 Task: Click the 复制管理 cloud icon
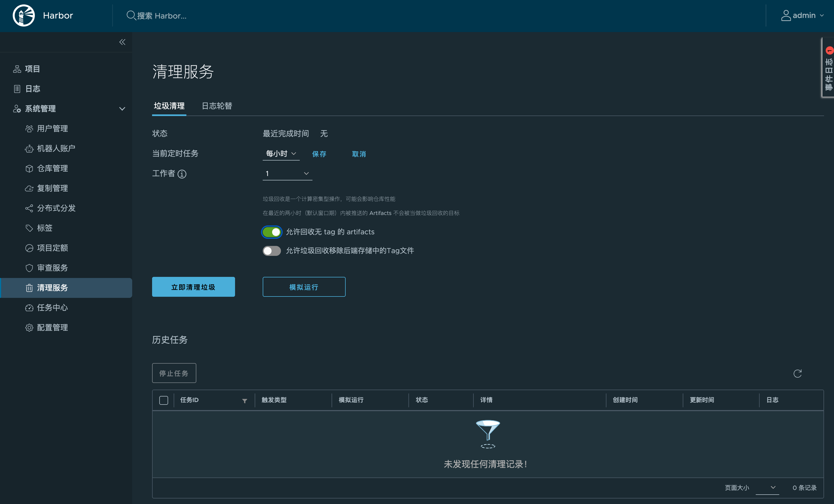click(x=29, y=188)
